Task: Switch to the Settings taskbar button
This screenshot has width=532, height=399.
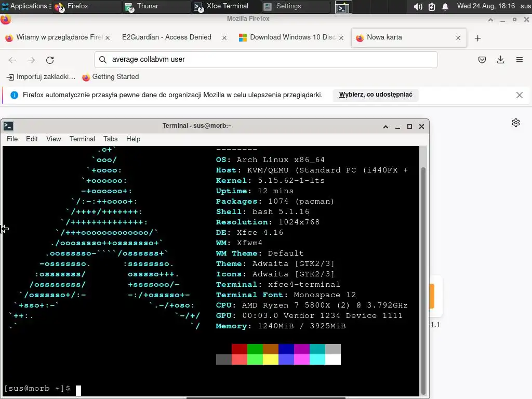Action: (296, 6)
